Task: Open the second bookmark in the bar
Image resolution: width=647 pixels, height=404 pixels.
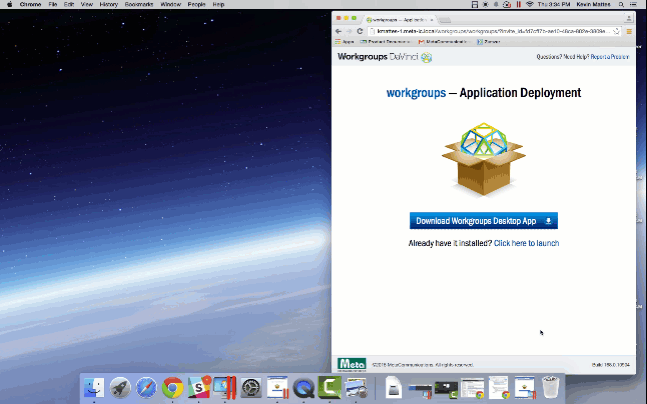Action: (x=385, y=42)
